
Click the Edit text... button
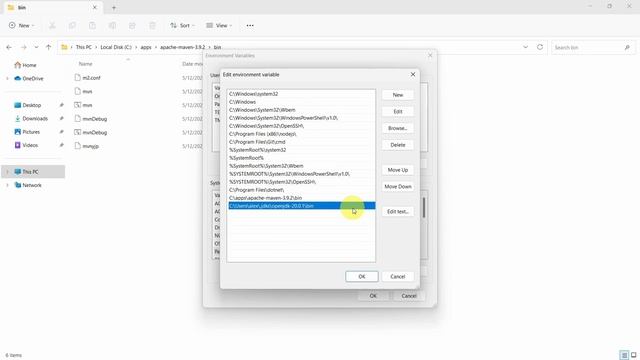[x=398, y=211]
